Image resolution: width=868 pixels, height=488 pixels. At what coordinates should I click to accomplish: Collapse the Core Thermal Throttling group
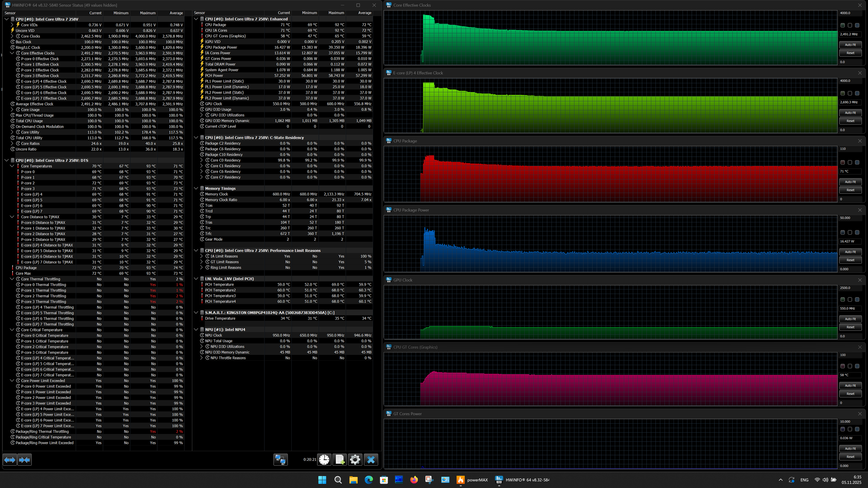[12, 279]
